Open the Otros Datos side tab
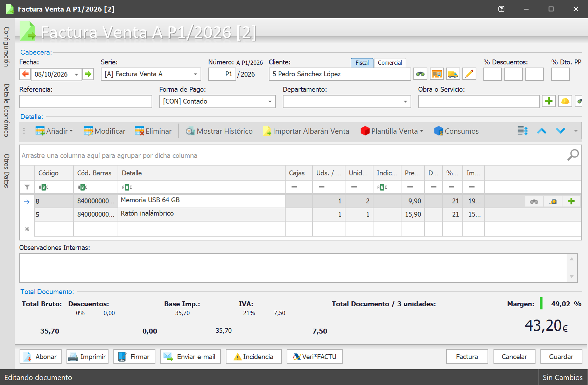Image resolution: width=588 pixels, height=385 pixels. click(x=7, y=171)
